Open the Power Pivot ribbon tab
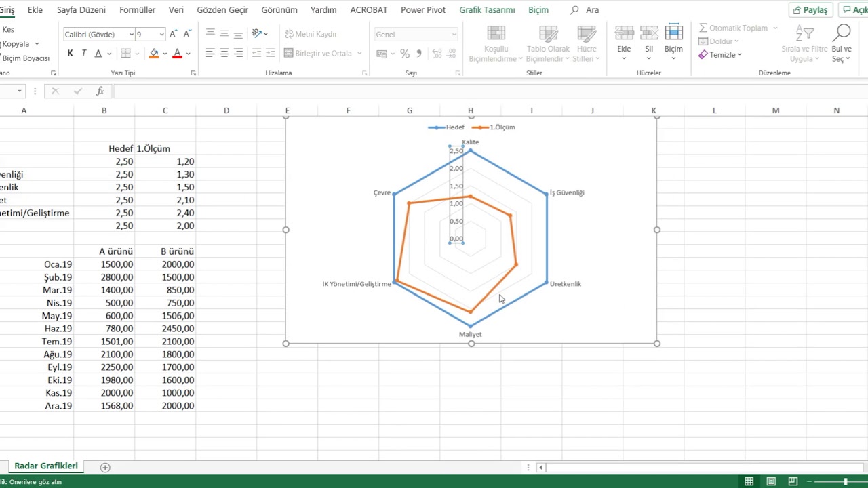 point(423,10)
